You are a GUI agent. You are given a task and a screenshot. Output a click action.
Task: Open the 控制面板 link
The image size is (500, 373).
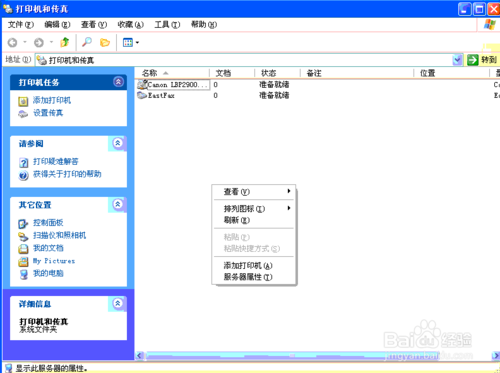48,223
